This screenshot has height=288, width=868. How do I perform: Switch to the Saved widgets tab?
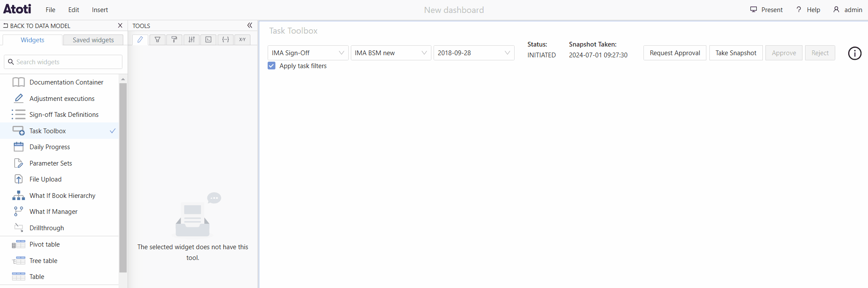tap(93, 40)
